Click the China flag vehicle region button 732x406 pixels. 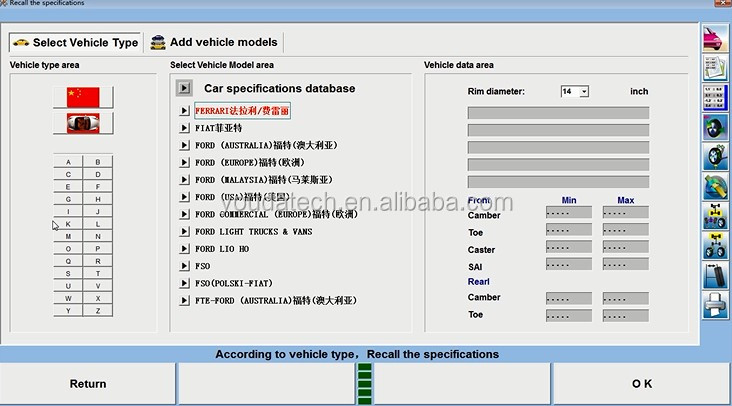pyautogui.click(x=83, y=97)
